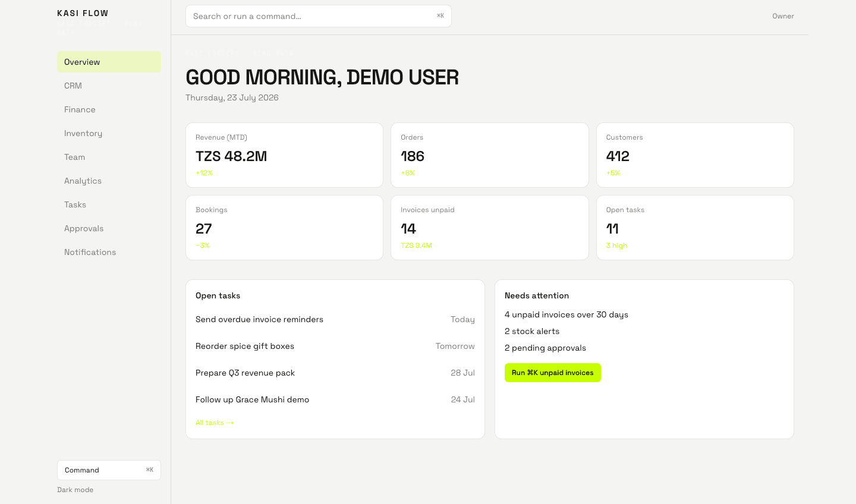Click the '2 stock alerts' item
The image size is (856, 504).
coord(532,331)
